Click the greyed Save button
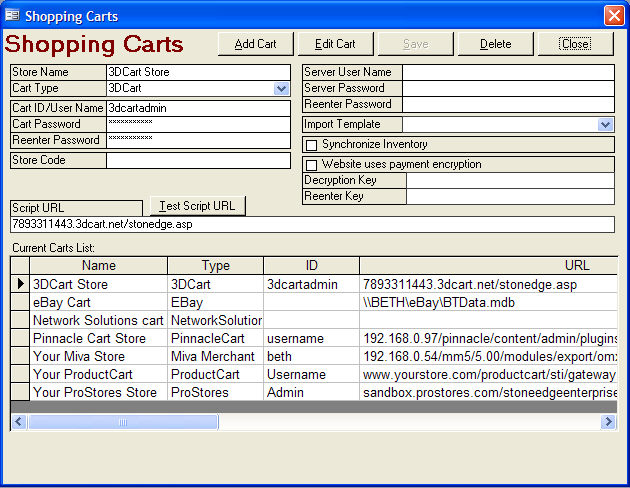 tap(415, 44)
